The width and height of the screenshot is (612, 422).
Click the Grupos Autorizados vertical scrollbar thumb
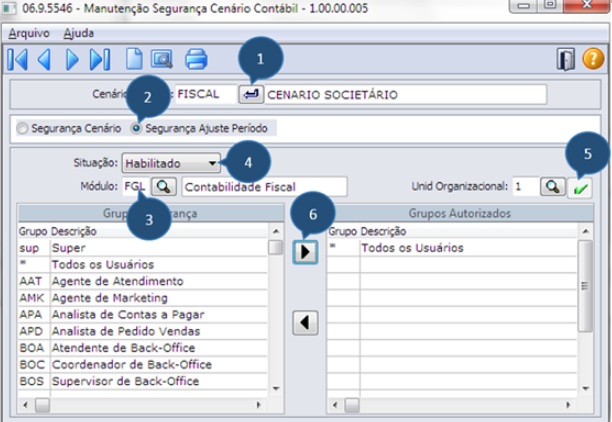click(585, 286)
